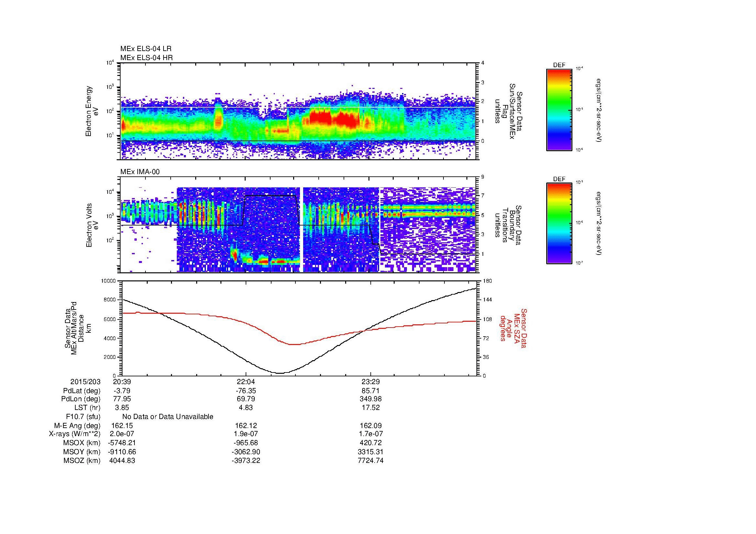Screen dimensions: 756x534
Task: Click the time tick '23:29'
Action: tap(371, 382)
